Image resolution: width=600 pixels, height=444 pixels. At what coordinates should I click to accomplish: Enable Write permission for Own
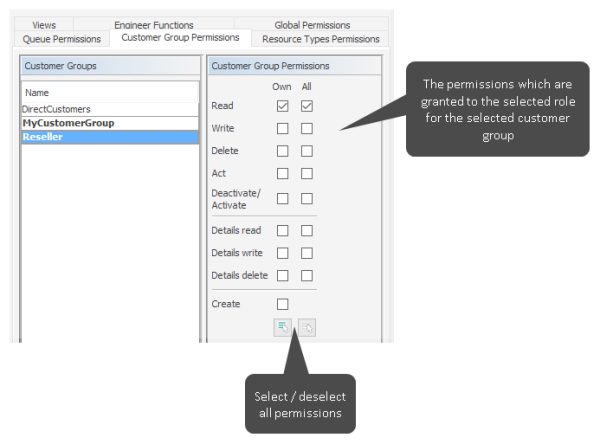[283, 129]
